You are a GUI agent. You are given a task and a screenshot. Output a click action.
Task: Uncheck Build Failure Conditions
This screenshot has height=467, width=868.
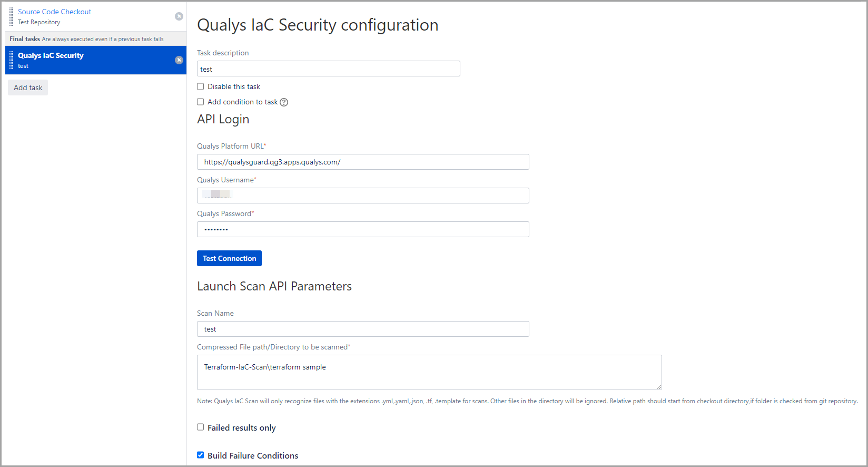coord(201,455)
